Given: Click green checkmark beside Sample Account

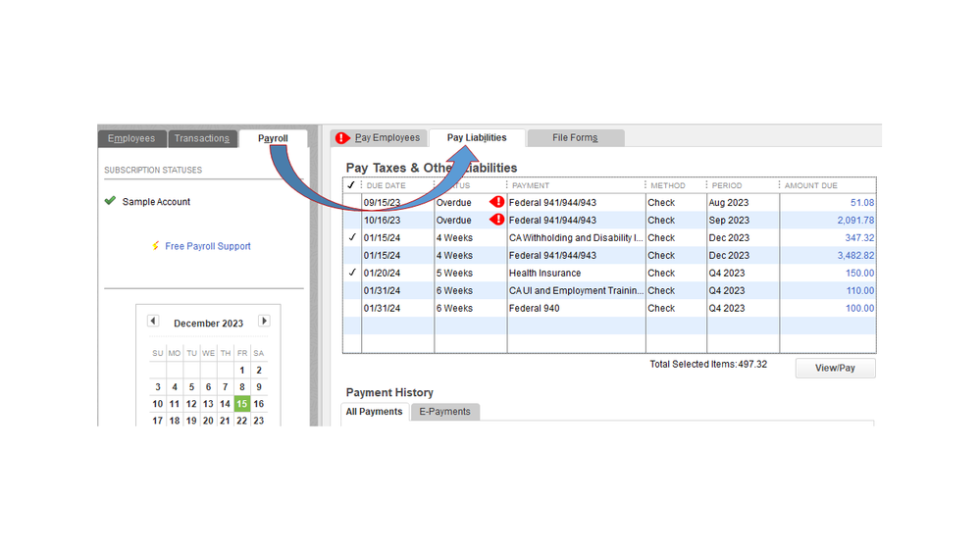Looking at the screenshot, I should [x=111, y=201].
